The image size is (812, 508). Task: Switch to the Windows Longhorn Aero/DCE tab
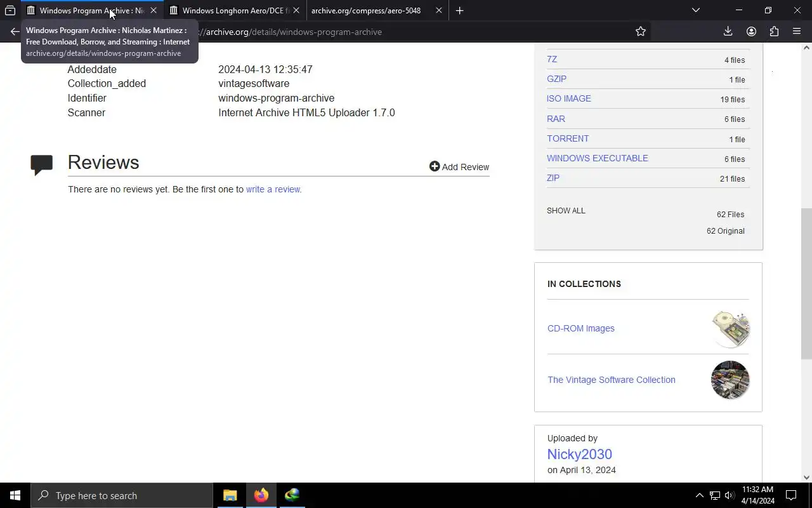pos(234,10)
